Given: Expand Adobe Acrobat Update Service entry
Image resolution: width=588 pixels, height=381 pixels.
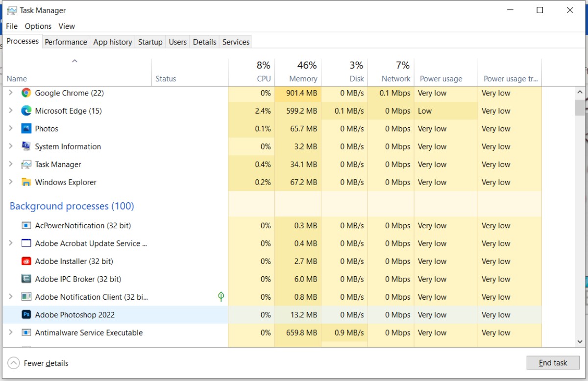Looking at the screenshot, I should tap(11, 243).
